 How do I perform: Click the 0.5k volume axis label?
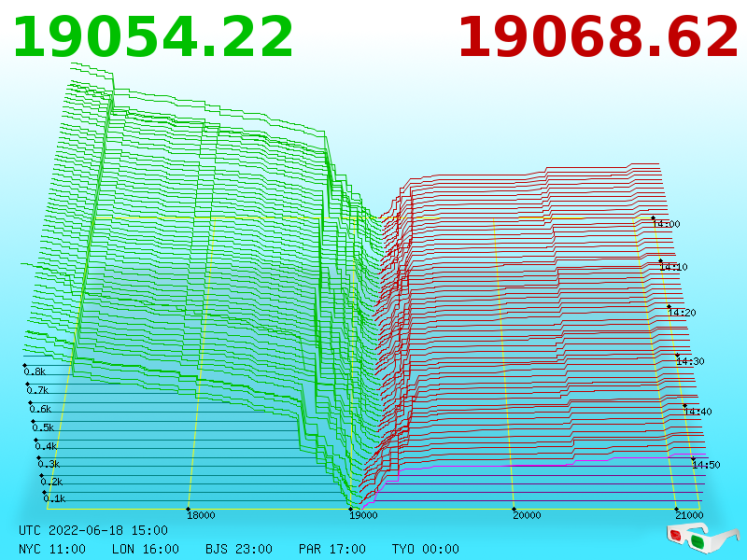(43, 427)
